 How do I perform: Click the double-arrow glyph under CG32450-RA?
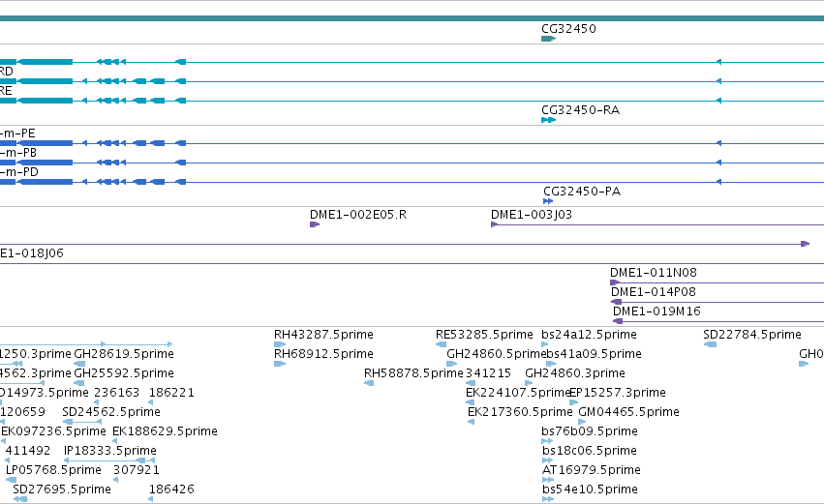pyautogui.click(x=548, y=120)
